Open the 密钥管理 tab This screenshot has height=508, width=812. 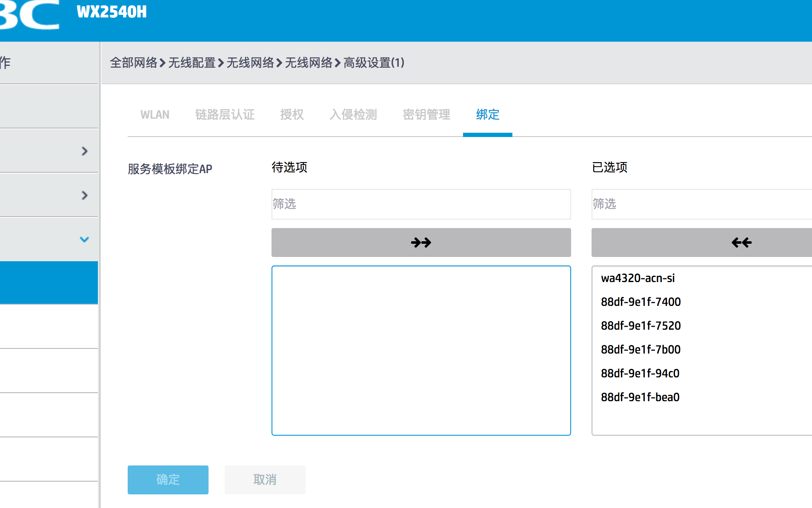coord(426,114)
